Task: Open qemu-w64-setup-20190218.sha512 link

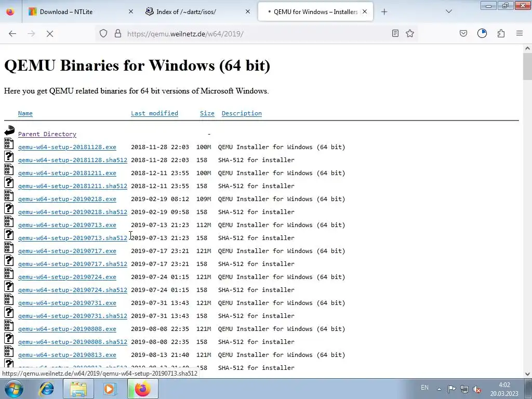Action: pyautogui.click(x=73, y=212)
